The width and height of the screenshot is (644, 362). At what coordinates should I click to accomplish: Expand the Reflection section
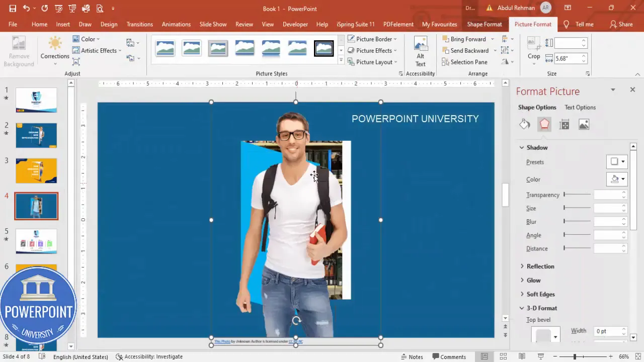(537, 266)
